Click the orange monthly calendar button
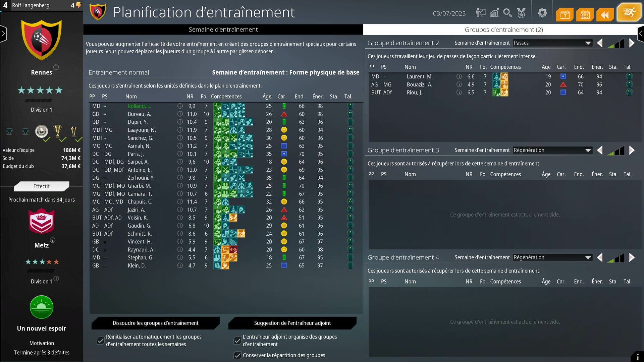The height and width of the screenshot is (362, 644). (x=585, y=15)
